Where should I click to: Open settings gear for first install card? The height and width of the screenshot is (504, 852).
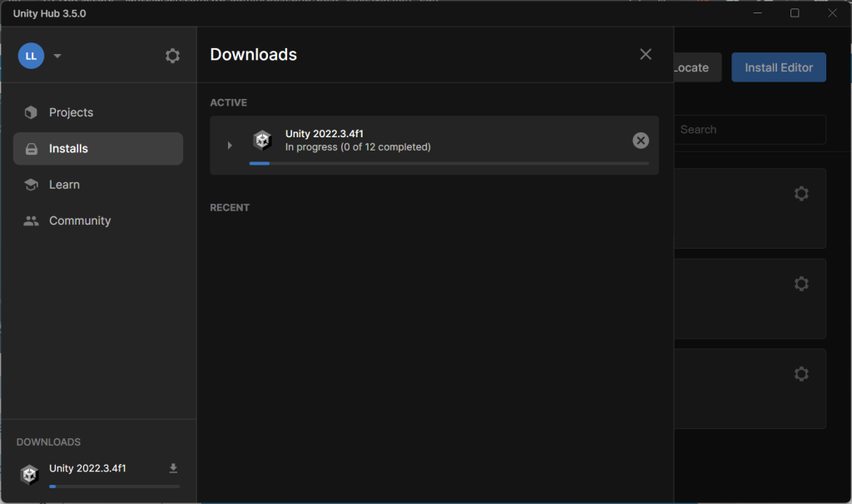[801, 193]
